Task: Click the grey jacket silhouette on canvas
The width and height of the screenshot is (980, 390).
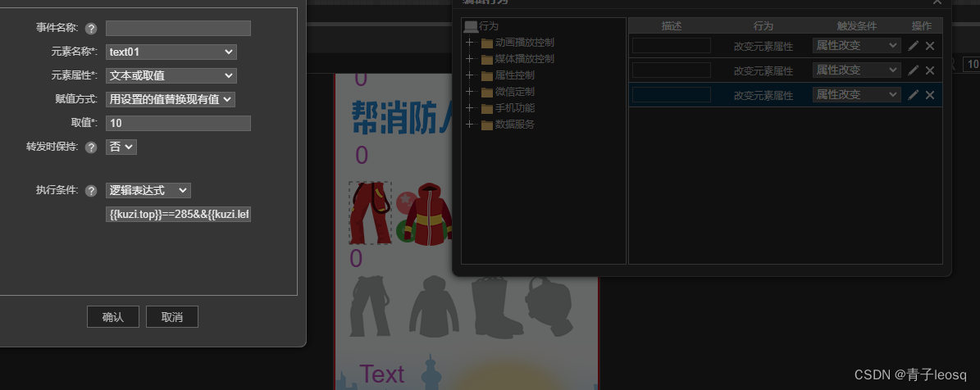Action: (435, 306)
